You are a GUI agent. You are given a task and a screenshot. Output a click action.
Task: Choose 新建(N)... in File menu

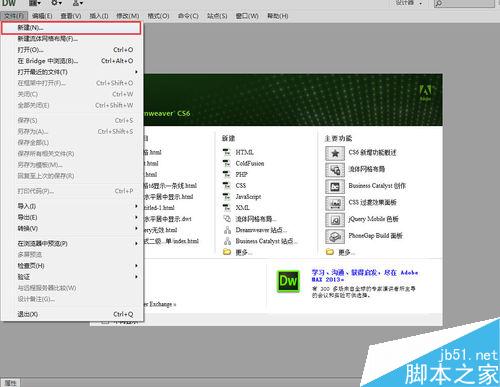point(71,28)
